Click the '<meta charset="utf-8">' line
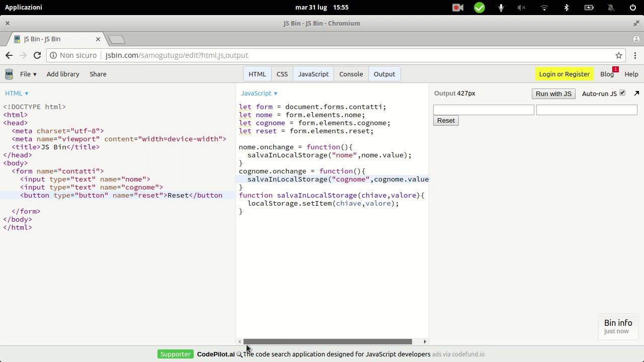 58,131
